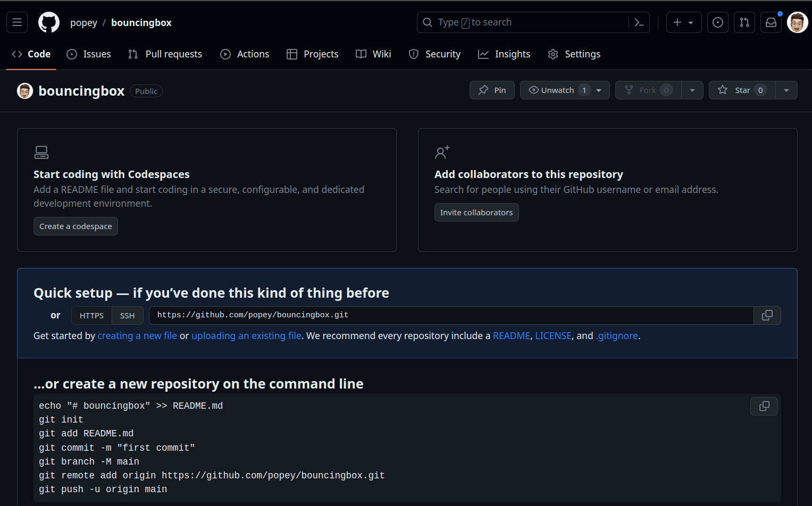Click the repository owner avatar beside title

pyautogui.click(x=25, y=91)
